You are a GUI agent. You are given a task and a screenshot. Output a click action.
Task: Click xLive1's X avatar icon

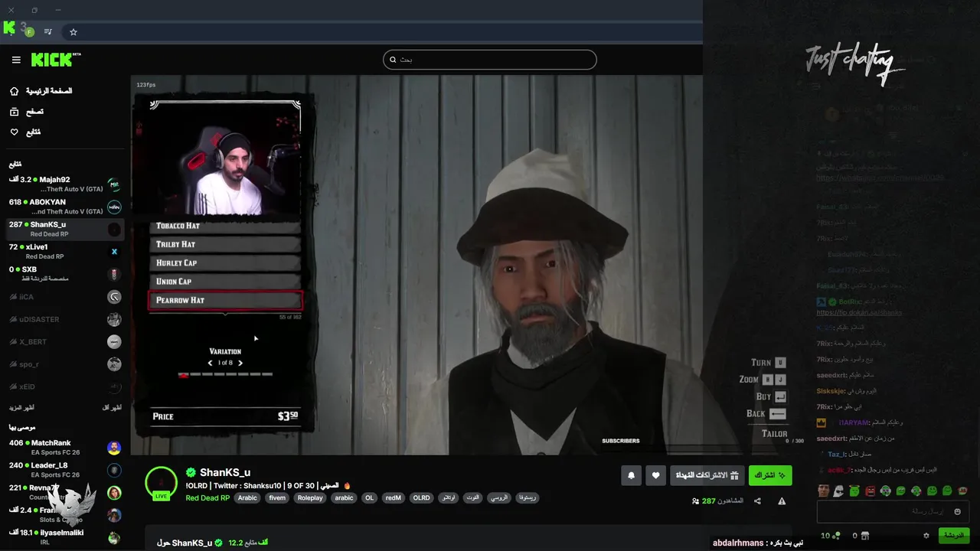pyautogui.click(x=114, y=252)
